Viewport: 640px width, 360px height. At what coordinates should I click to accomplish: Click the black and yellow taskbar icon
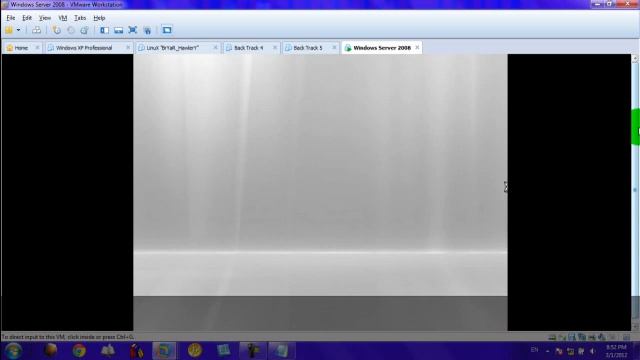(252, 351)
